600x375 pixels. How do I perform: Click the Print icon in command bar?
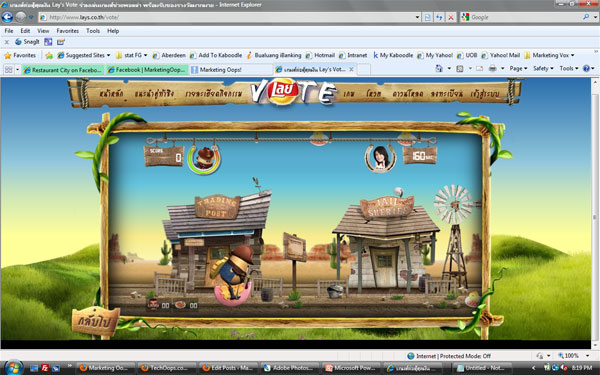click(x=493, y=68)
